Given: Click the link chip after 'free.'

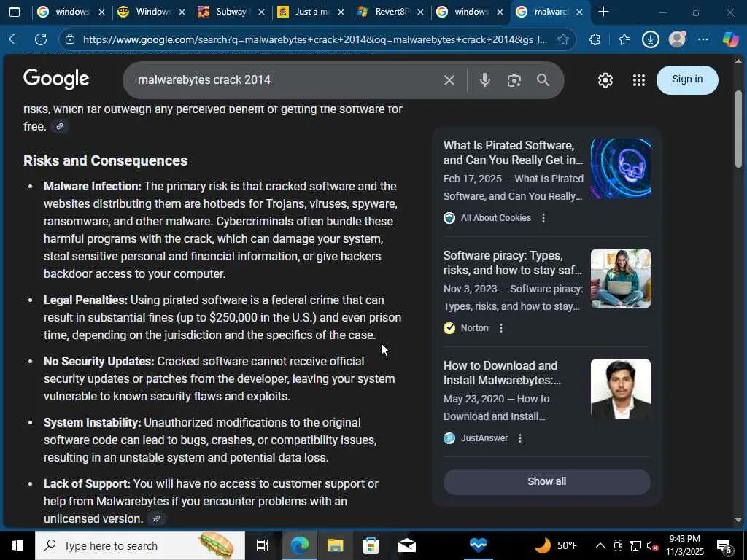Looking at the screenshot, I should [60, 126].
